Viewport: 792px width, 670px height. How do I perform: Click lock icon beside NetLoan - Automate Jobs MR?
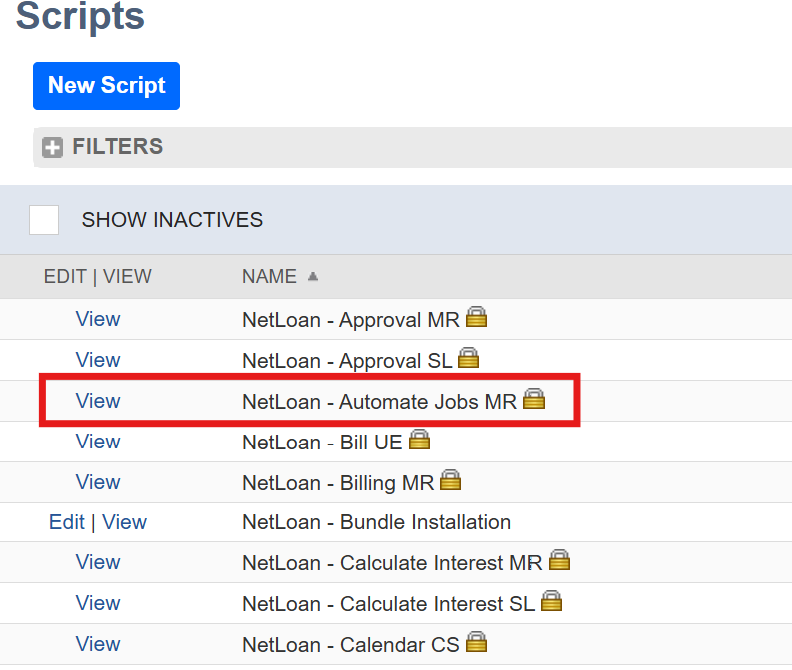534,400
